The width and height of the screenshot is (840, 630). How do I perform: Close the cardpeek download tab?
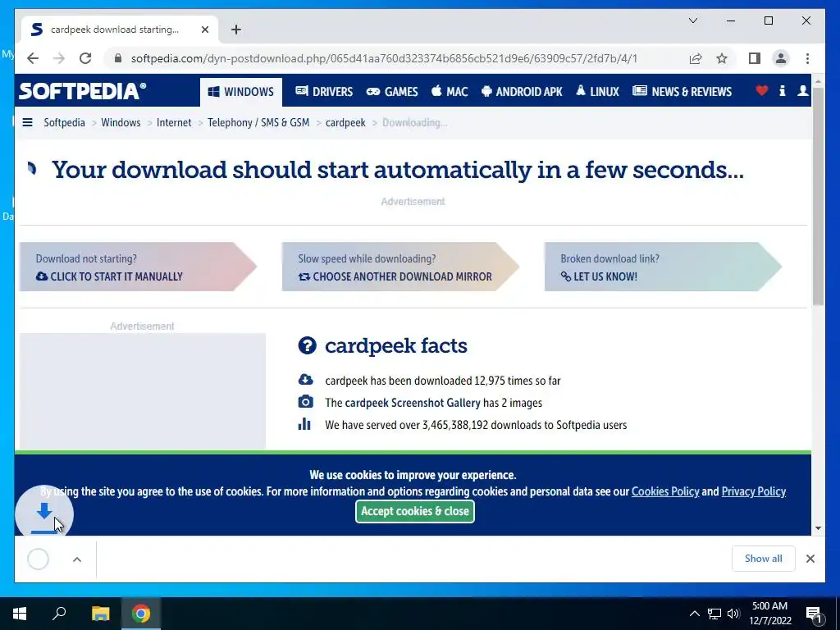tap(204, 30)
